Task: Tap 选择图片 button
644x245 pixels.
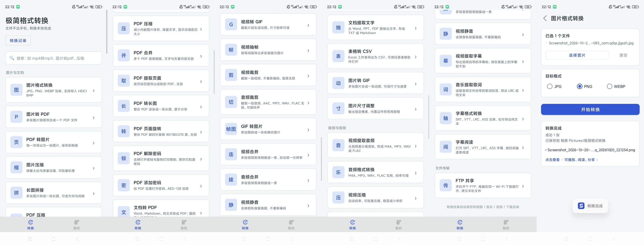Action: coord(577,55)
